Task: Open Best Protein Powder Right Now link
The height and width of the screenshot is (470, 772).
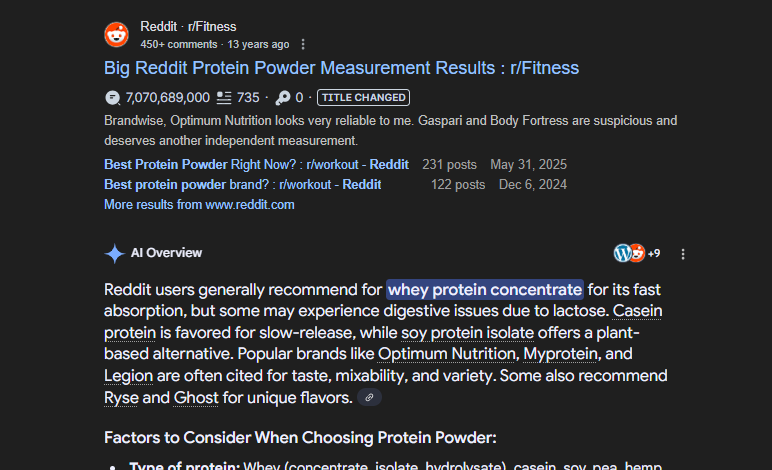Action: point(257,164)
